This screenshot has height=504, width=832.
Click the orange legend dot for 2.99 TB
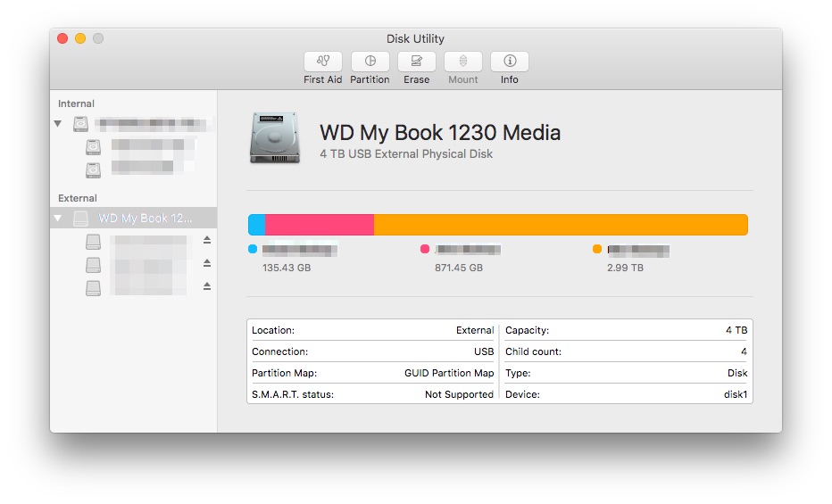[x=597, y=249]
